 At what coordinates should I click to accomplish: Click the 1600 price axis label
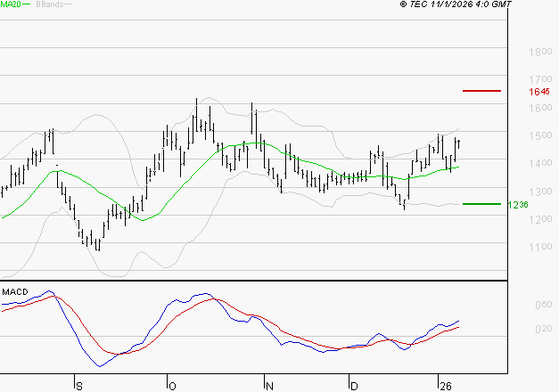540,108
